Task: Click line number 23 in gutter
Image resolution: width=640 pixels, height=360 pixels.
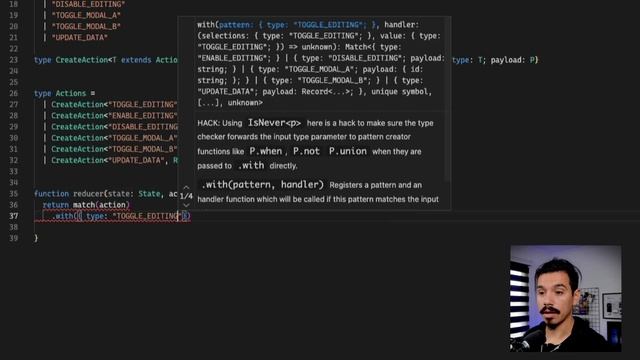Action: (14, 60)
